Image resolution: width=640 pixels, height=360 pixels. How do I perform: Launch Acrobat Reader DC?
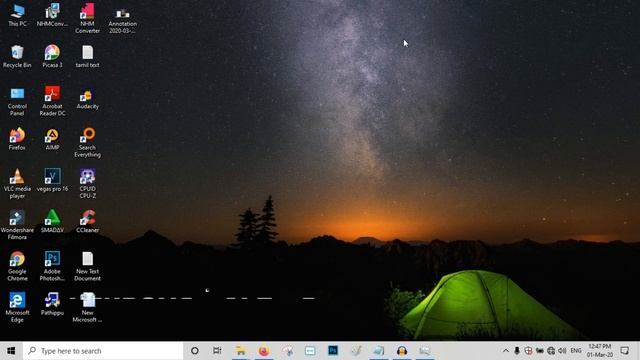pyautogui.click(x=52, y=102)
